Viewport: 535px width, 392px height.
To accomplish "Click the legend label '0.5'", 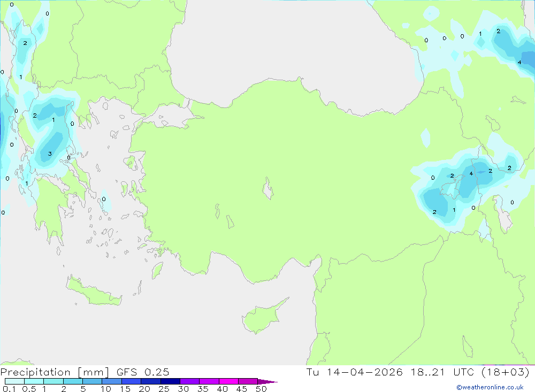I will click(x=29, y=389).
